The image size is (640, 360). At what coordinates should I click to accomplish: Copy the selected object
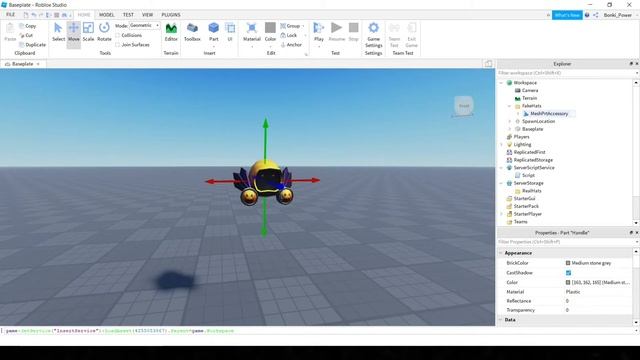click(28, 26)
